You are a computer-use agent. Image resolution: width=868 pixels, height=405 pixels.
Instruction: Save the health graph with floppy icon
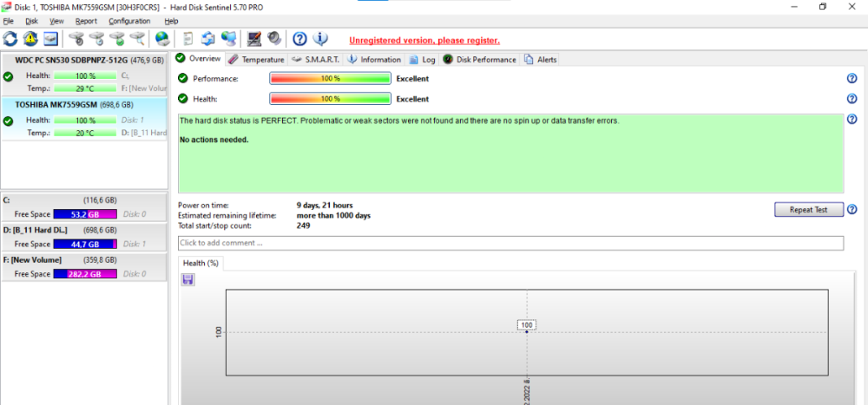pos(188,279)
